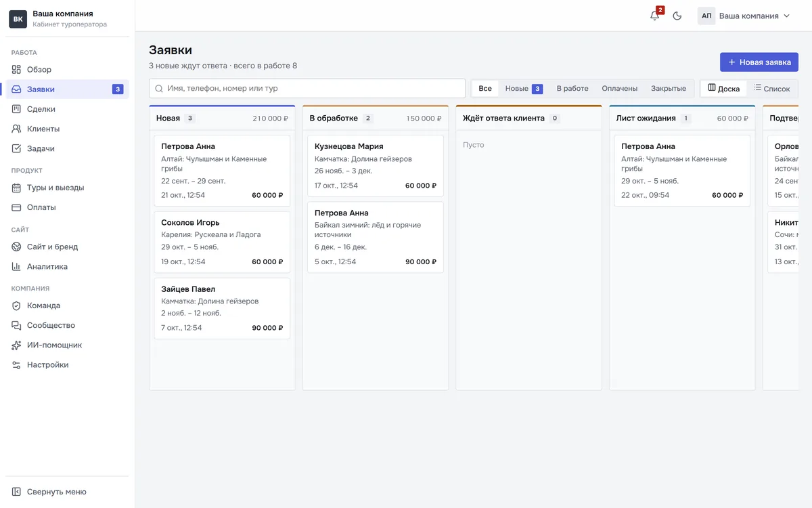This screenshot has height=508, width=812.
Task: Click the Заявки inbox icon
Action: click(17, 89)
